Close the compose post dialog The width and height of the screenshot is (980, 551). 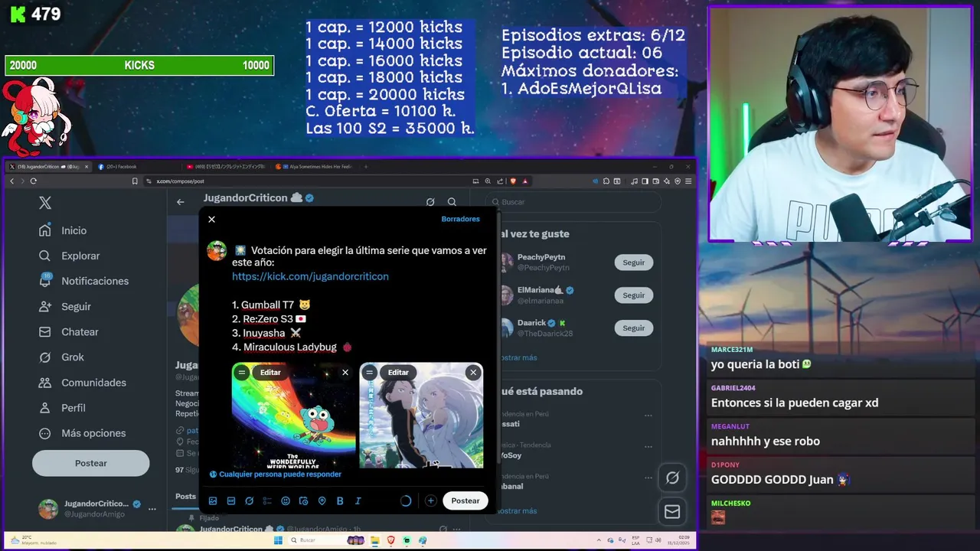(211, 219)
